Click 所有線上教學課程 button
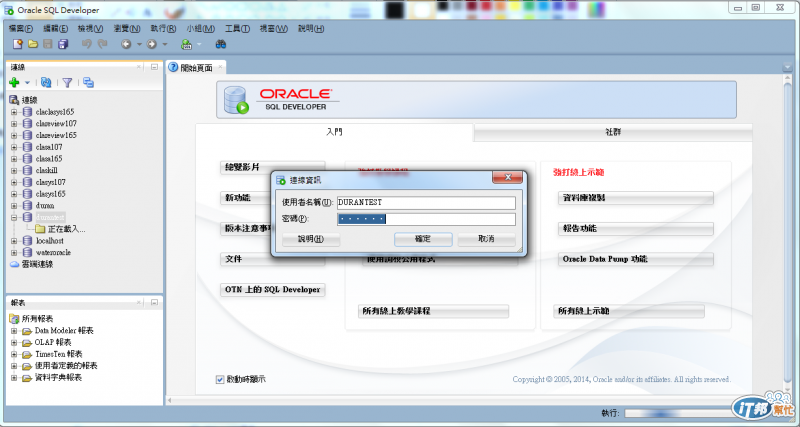The width and height of the screenshot is (800, 427). tap(433, 311)
